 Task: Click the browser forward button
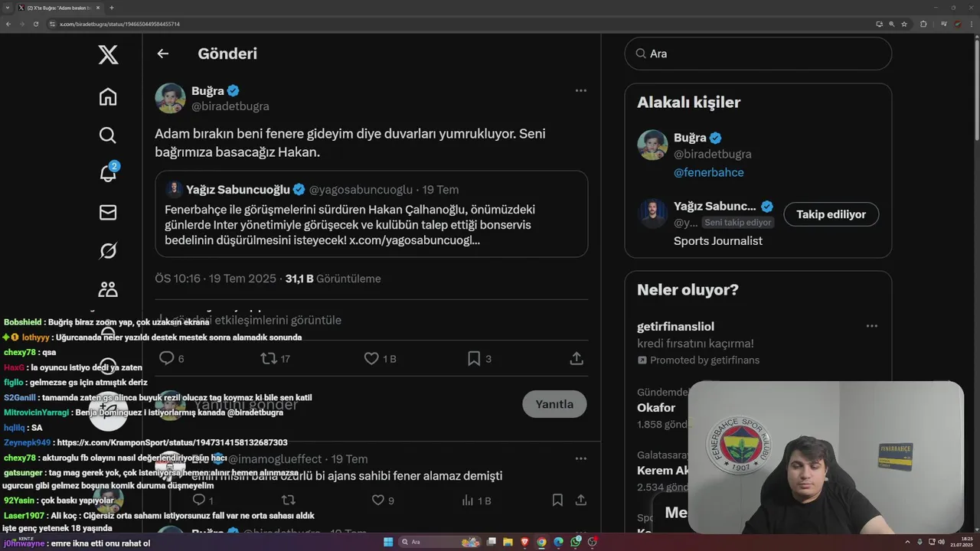coord(22,24)
